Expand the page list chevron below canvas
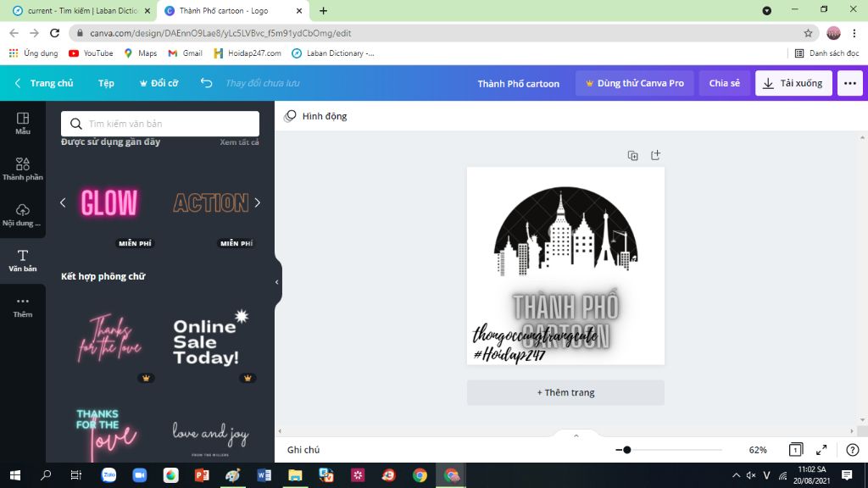Image resolution: width=868 pixels, height=488 pixels. click(x=576, y=436)
